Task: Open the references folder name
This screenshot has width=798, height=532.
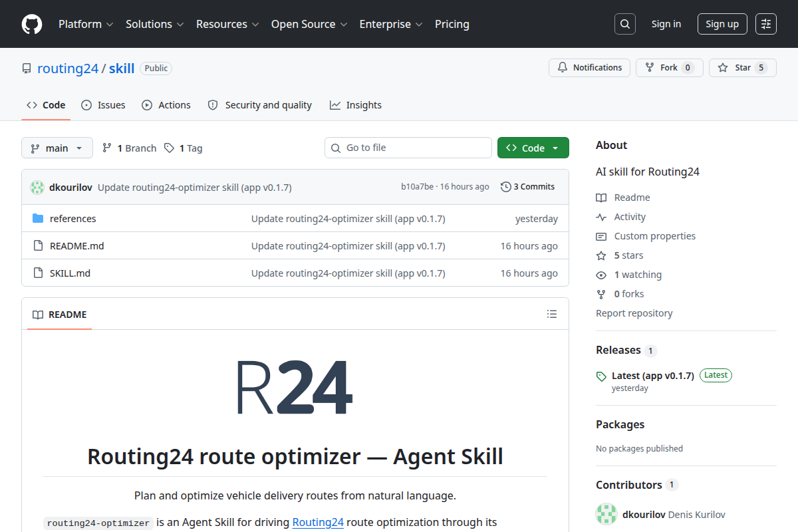Action: (73, 219)
